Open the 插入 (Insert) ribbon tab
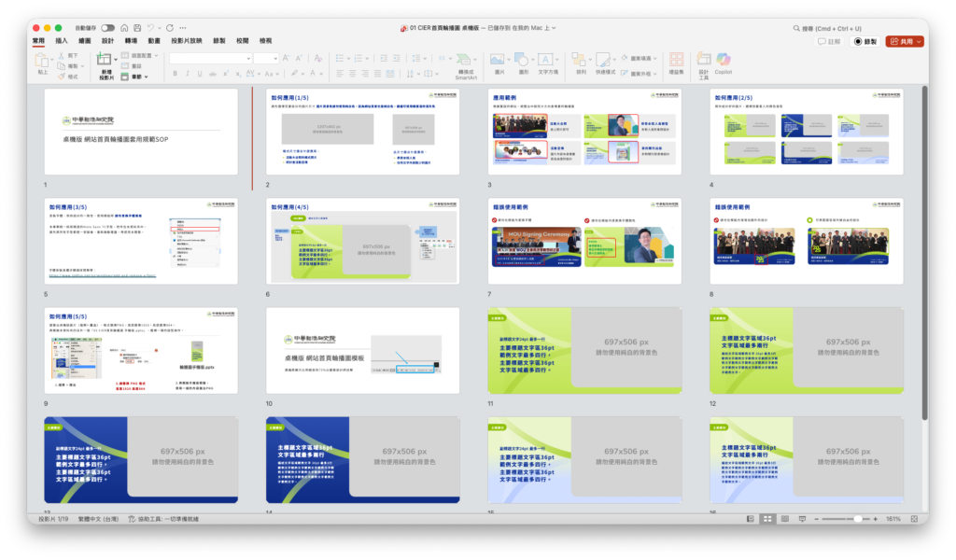 point(62,41)
